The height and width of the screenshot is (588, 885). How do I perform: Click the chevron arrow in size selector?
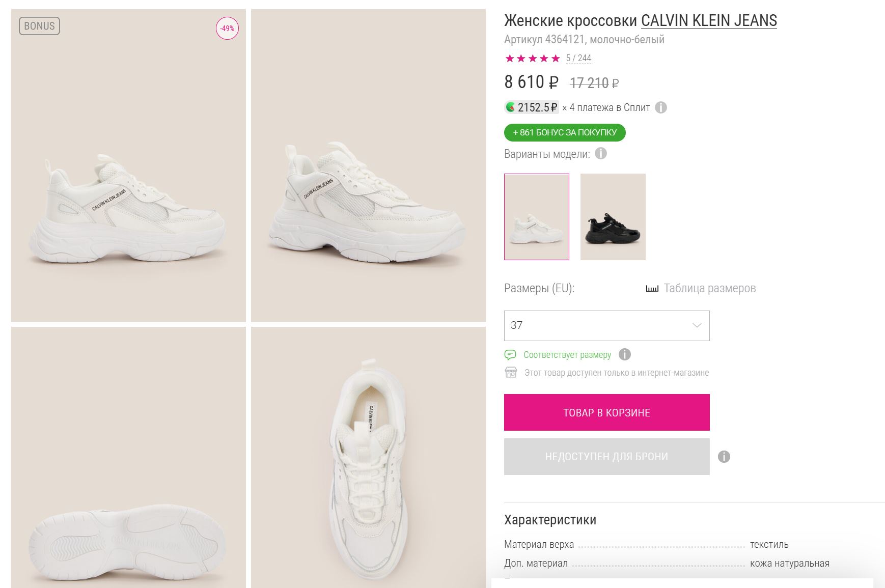click(697, 325)
